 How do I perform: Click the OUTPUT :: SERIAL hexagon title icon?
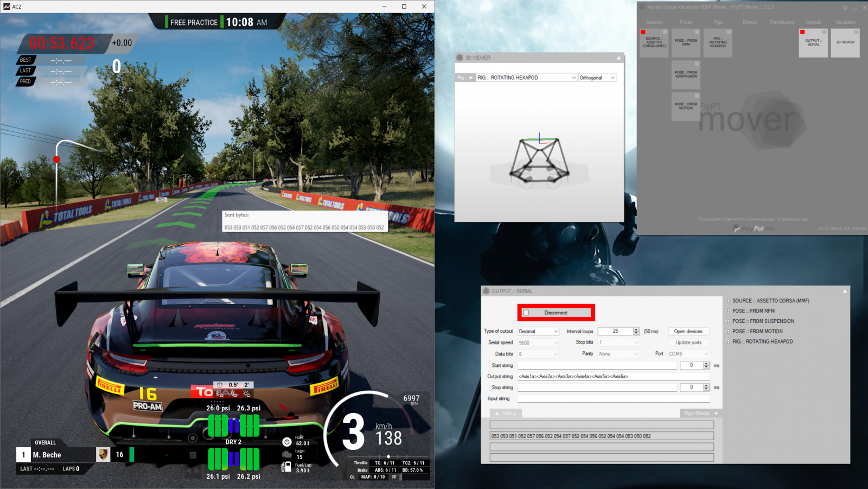(486, 291)
